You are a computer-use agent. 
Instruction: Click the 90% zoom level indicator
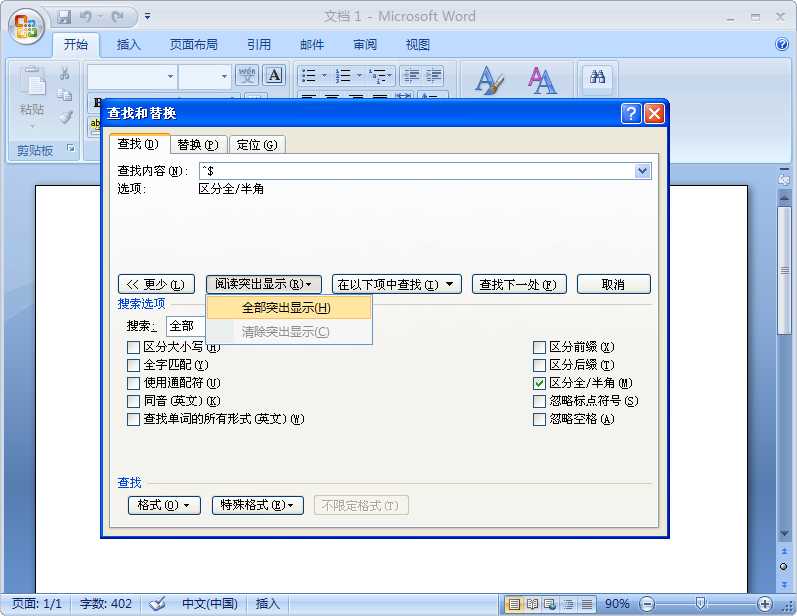click(x=617, y=604)
